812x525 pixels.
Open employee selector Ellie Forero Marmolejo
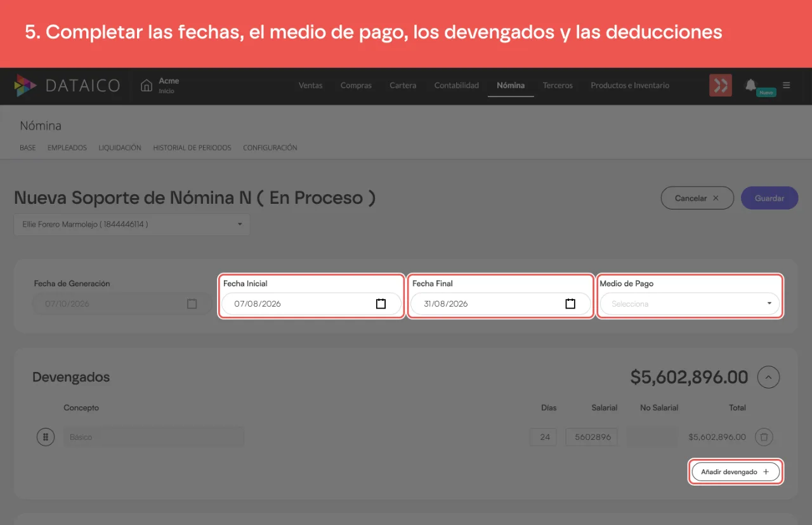pyautogui.click(x=132, y=224)
